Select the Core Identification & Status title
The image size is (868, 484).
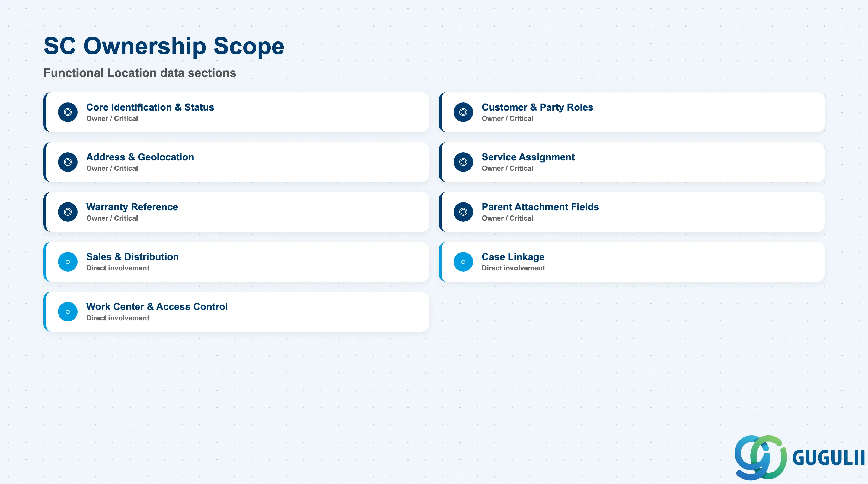point(150,107)
